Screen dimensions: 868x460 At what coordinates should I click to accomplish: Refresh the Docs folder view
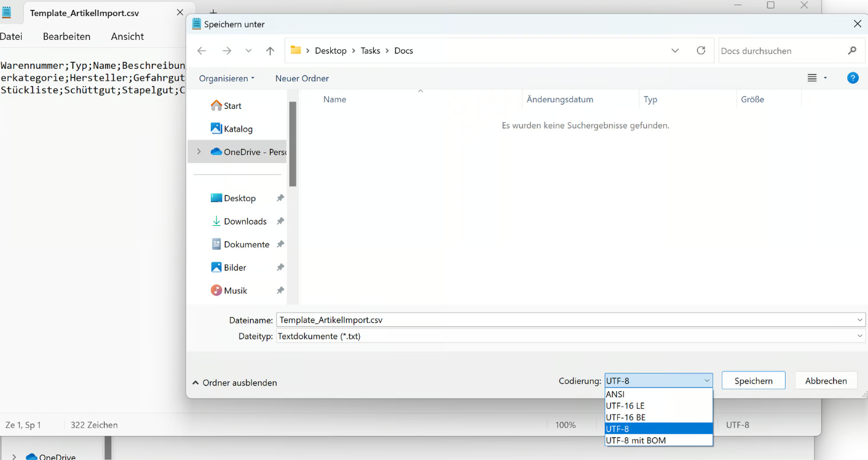[701, 50]
